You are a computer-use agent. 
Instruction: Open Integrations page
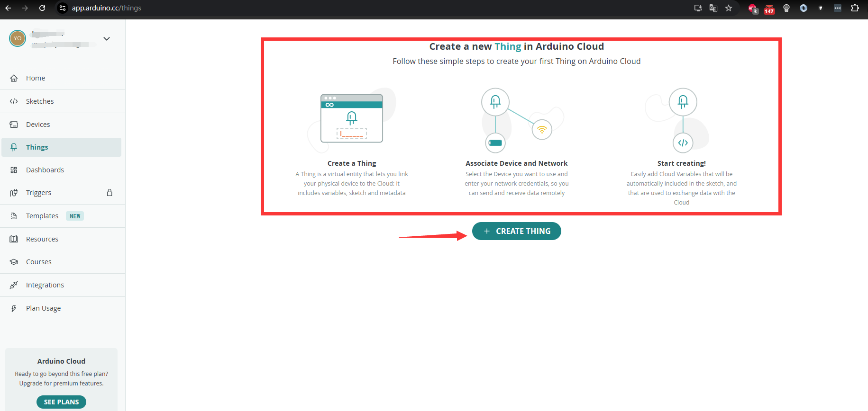coord(62,285)
